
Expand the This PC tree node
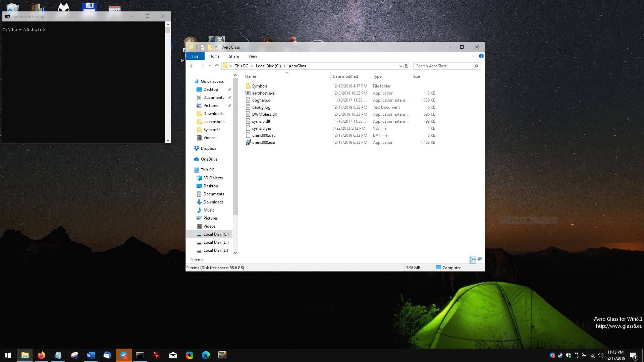(192, 170)
